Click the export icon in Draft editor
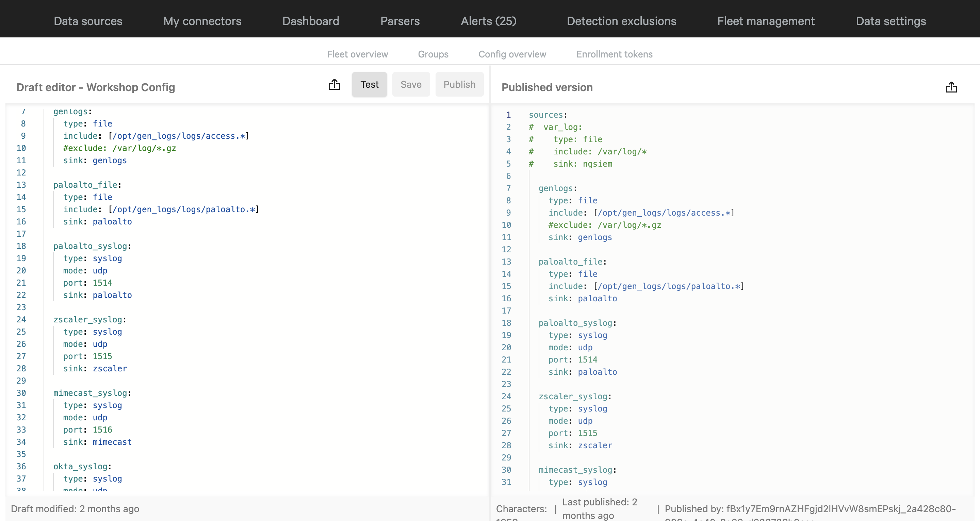 334,84
